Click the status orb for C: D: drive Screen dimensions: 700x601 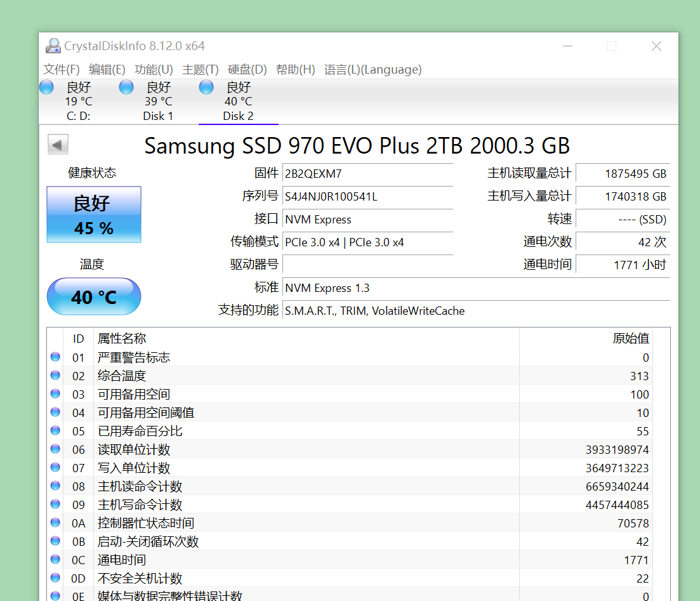[x=47, y=87]
